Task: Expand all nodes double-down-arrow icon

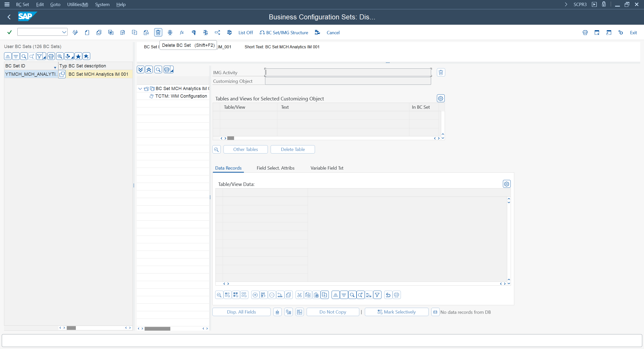Action: click(x=141, y=70)
